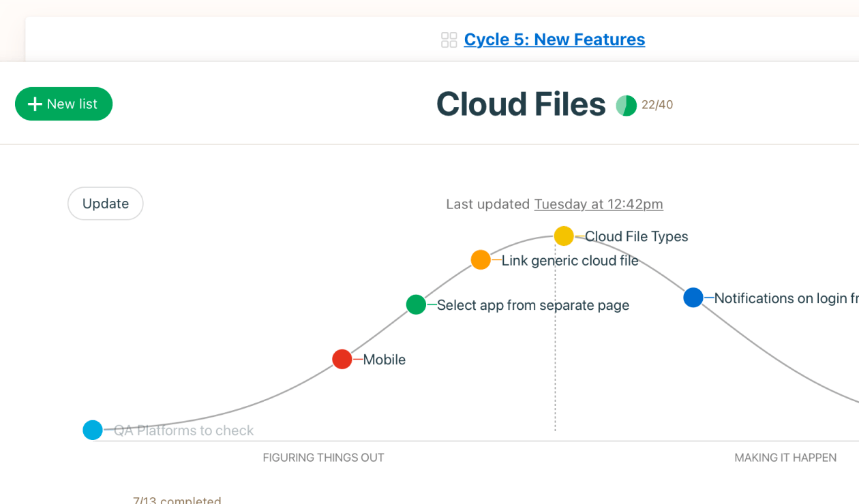Viewport: 859px width, 504px height.
Task: Select the orange Link generic cloud file dot
Action: (x=481, y=259)
